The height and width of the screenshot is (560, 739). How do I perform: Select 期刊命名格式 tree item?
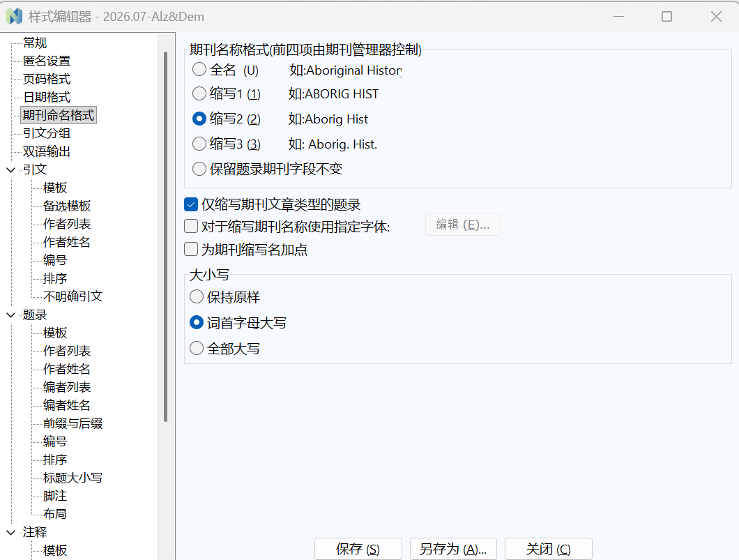point(59,115)
